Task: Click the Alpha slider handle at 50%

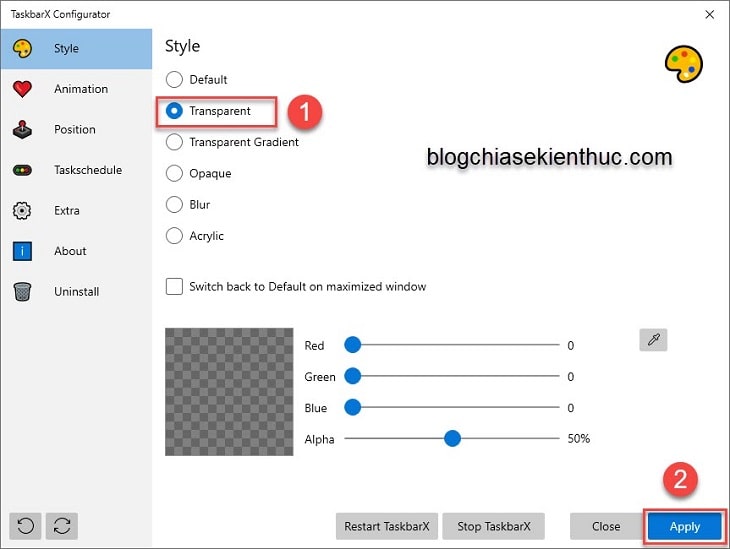Action: pyautogui.click(x=452, y=438)
